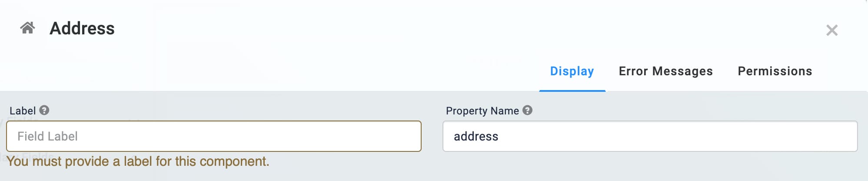The image size is (868, 181).
Task: Click the house icon beside Address
Action: [27, 28]
